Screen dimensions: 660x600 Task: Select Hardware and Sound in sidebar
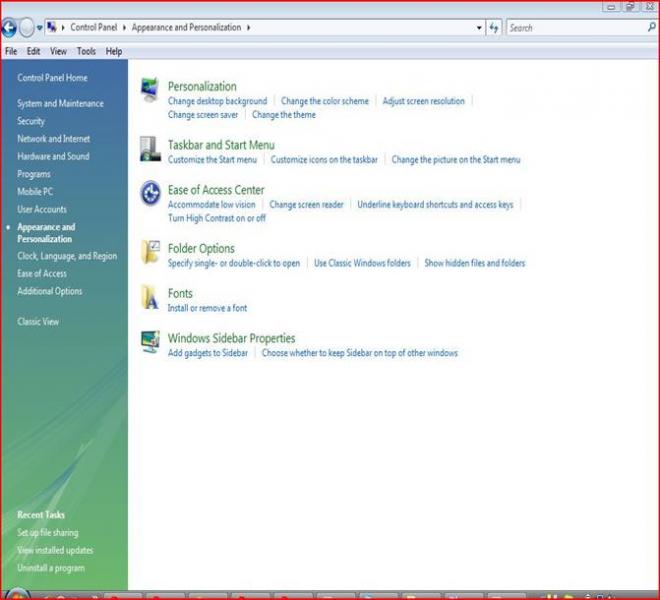point(53,157)
